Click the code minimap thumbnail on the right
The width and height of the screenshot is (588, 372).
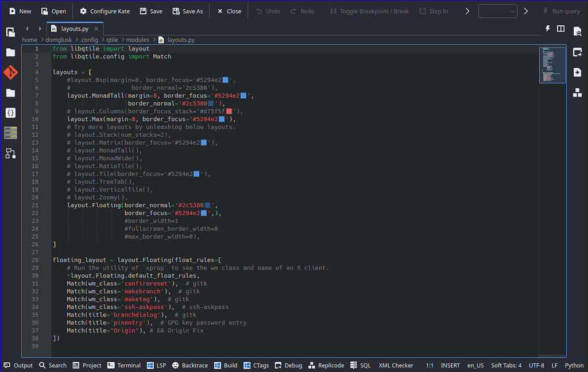(x=552, y=64)
